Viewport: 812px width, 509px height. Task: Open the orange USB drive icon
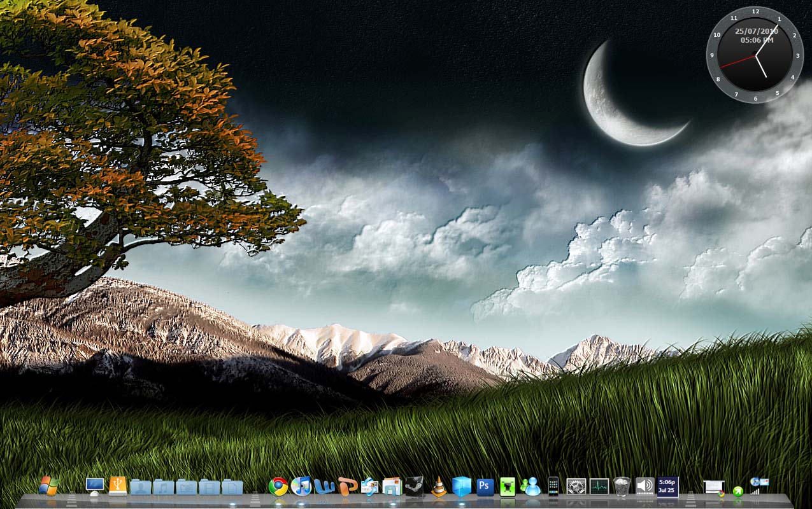tap(118, 486)
